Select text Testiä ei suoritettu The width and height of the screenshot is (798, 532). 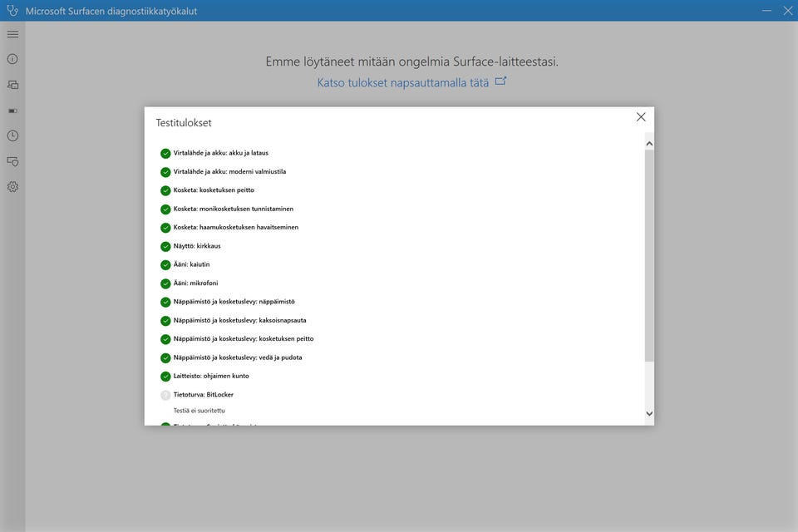tap(199, 411)
